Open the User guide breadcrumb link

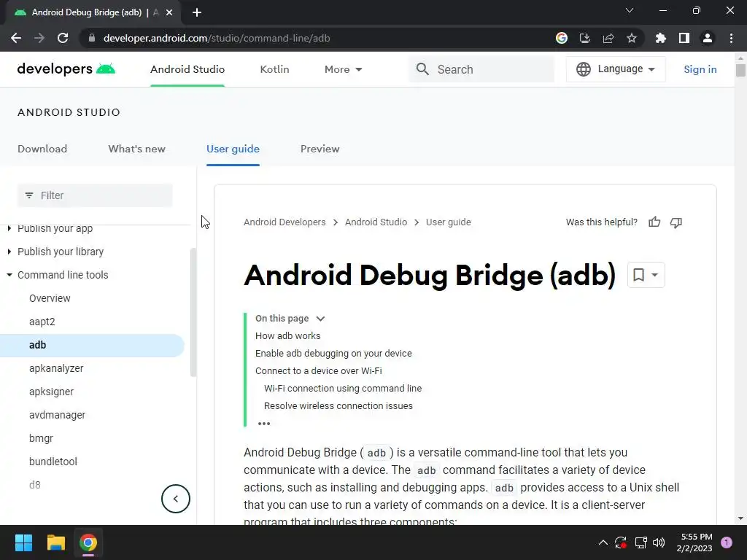point(449,222)
